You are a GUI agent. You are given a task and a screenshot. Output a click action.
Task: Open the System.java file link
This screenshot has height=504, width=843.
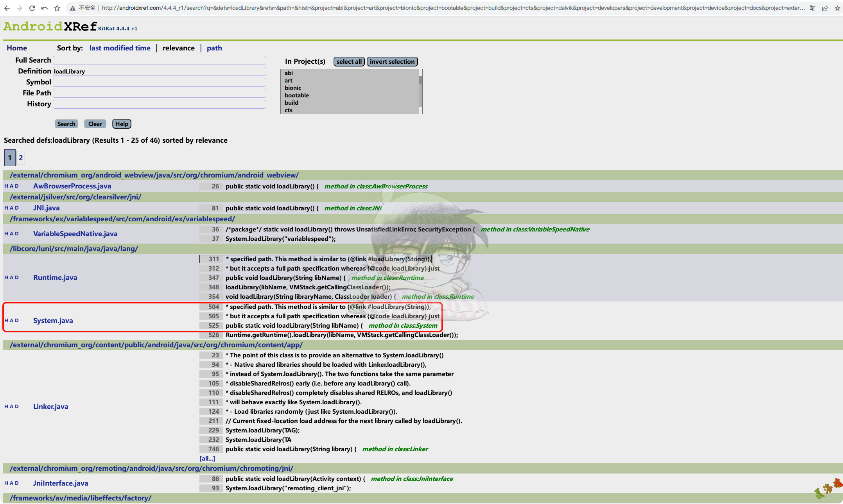[x=53, y=321]
